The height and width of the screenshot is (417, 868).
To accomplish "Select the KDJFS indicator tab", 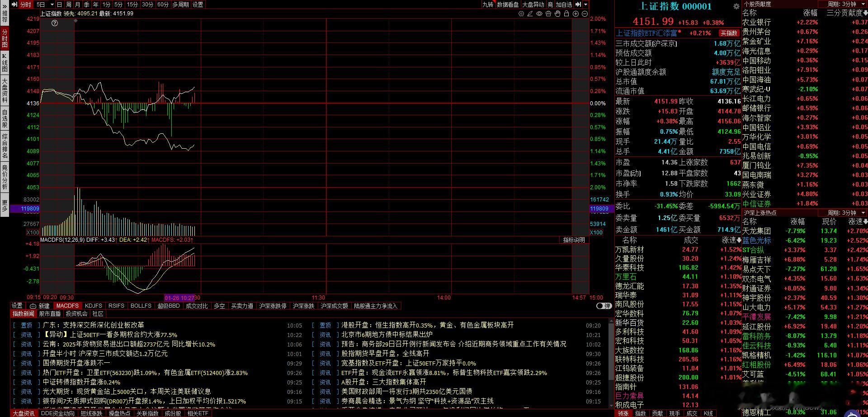I will [x=94, y=306].
